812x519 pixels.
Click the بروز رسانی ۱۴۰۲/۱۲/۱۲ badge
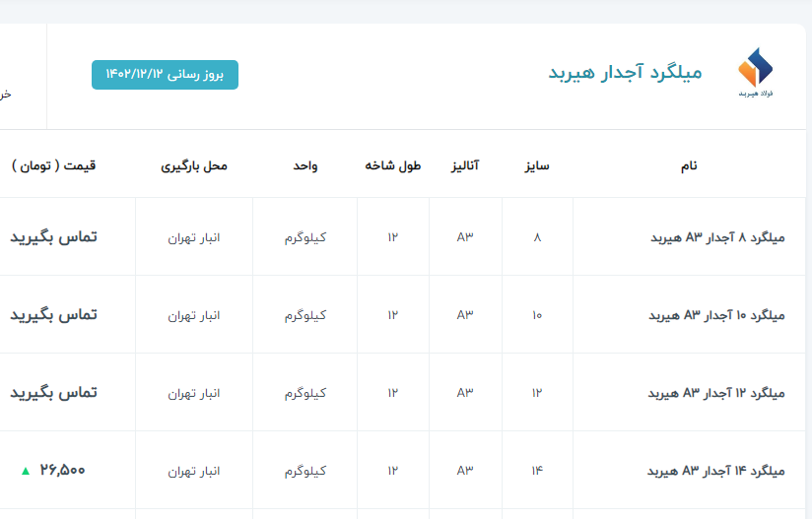pyautogui.click(x=165, y=75)
